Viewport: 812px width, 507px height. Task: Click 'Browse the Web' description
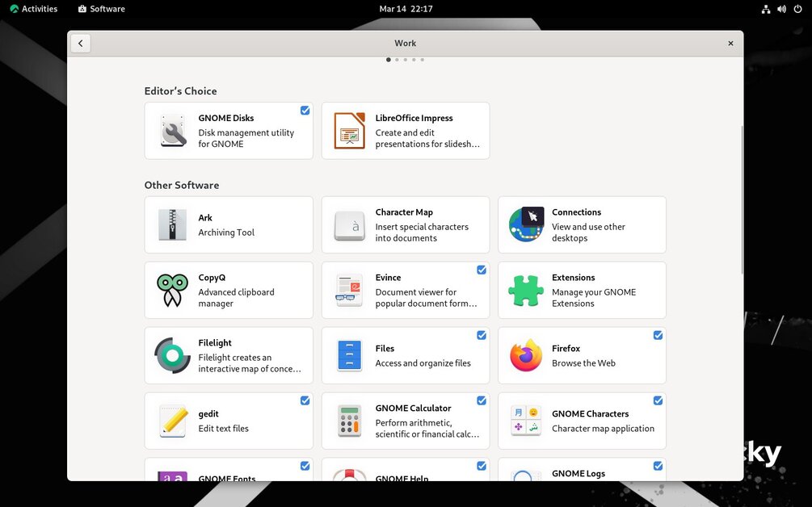(583, 363)
